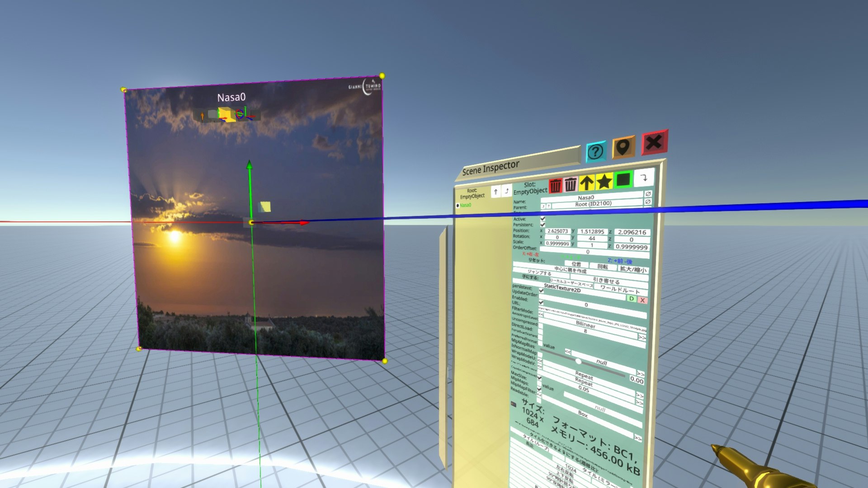
Task: Click the green D button on StaticTexture2D
Action: coord(632,299)
